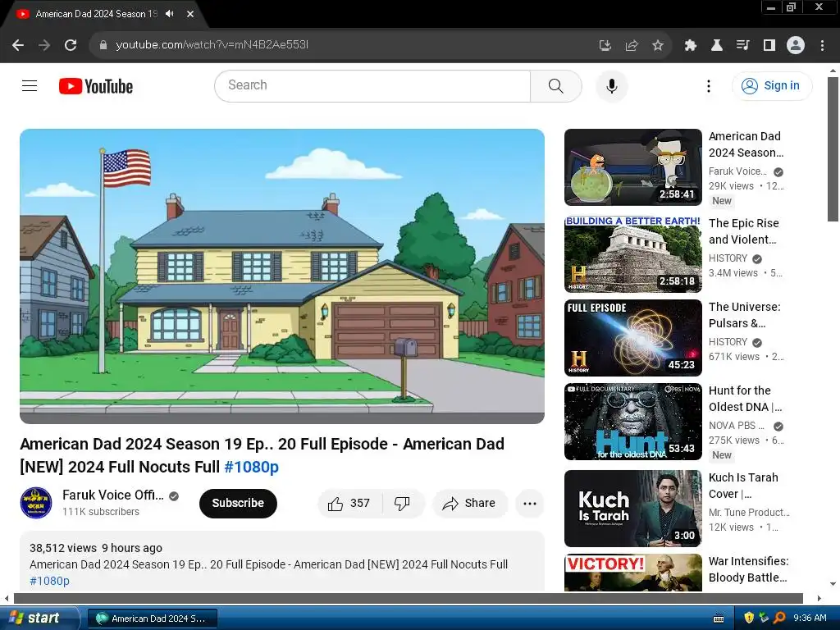Open The Epic Rise pyramid thumbnail
This screenshot has height=630, width=840.
[633, 254]
